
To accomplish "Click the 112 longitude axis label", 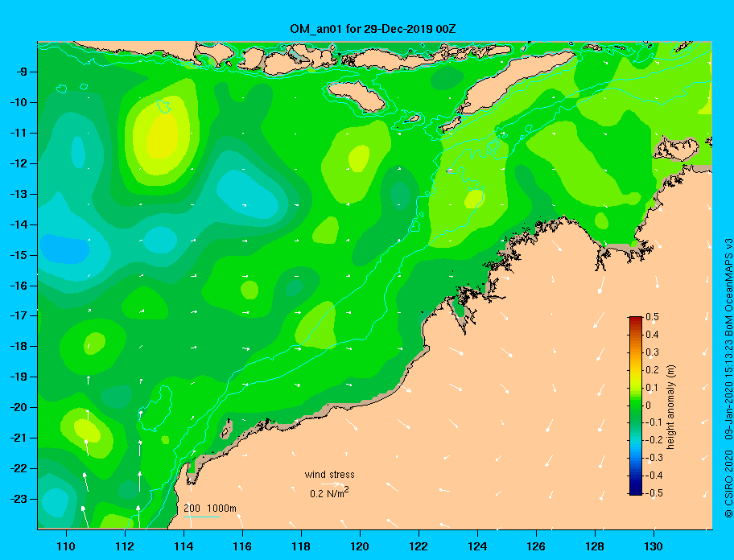I will (125, 546).
